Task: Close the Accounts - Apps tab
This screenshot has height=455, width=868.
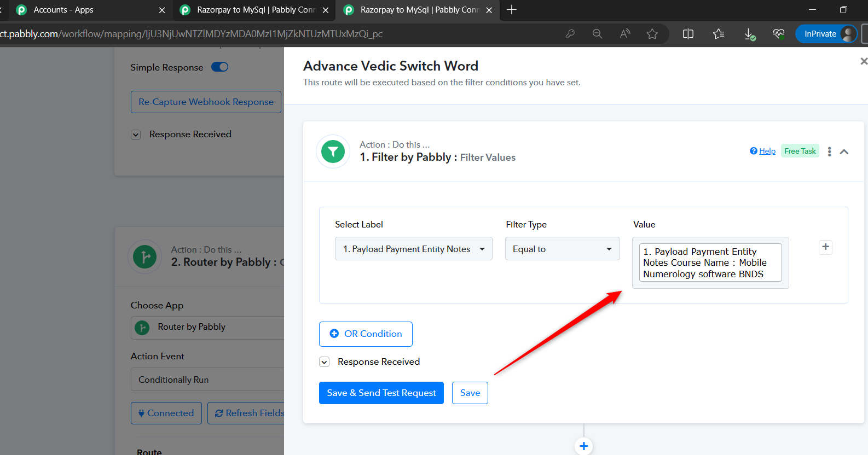Action: 162,10
